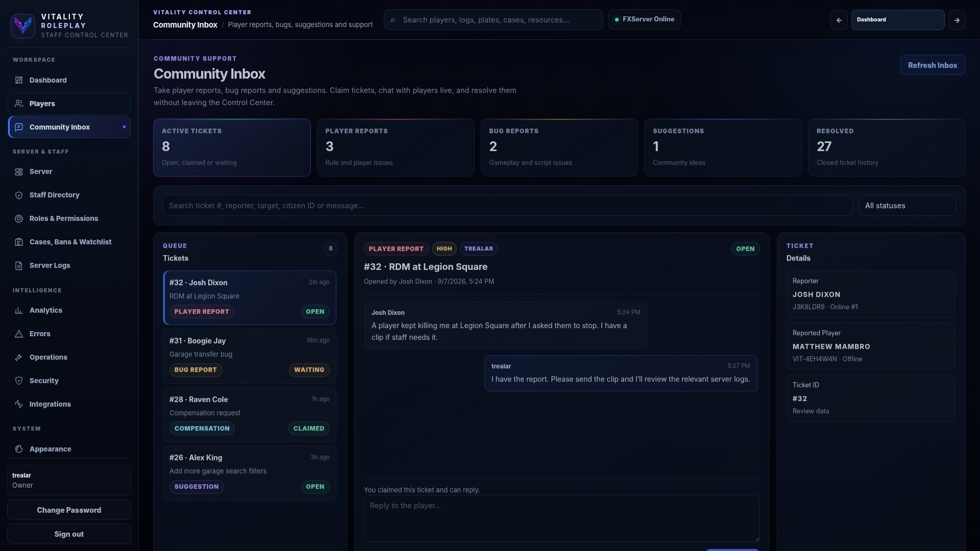Show the Bug Reports card tickets
The height and width of the screenshot is (551, 980).
pos(559,147)
